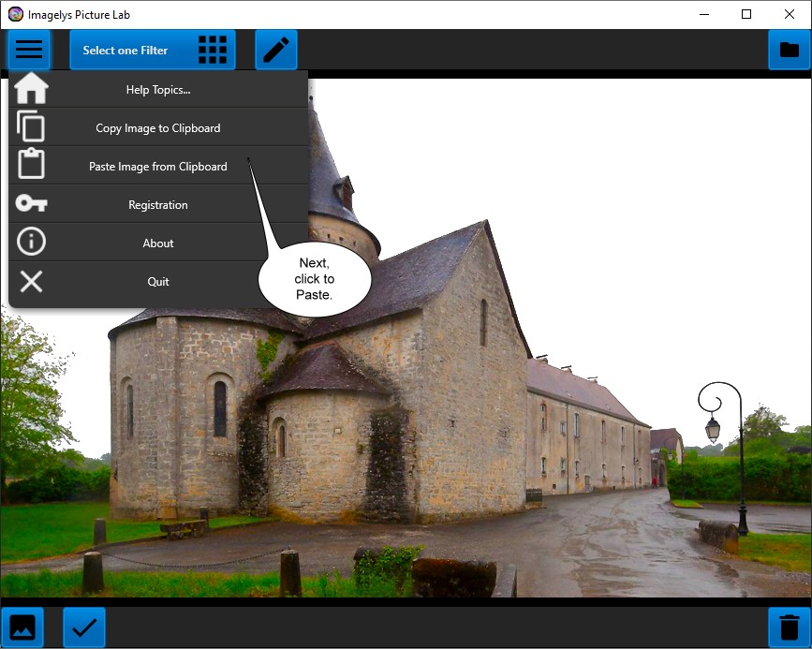The height and width of the screenshot is (649, 812).
Task: Open the Registration menu item
Action: (x=158, y=204)
